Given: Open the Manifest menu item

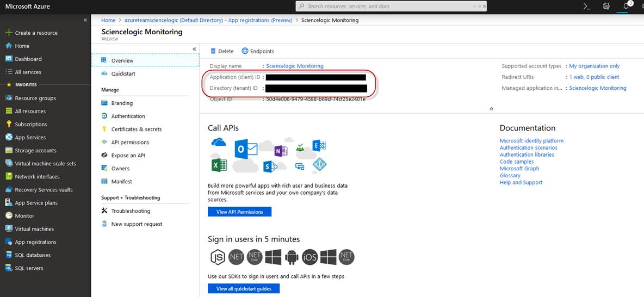Looking at the screenshot, I should click(x=121, y=181).
